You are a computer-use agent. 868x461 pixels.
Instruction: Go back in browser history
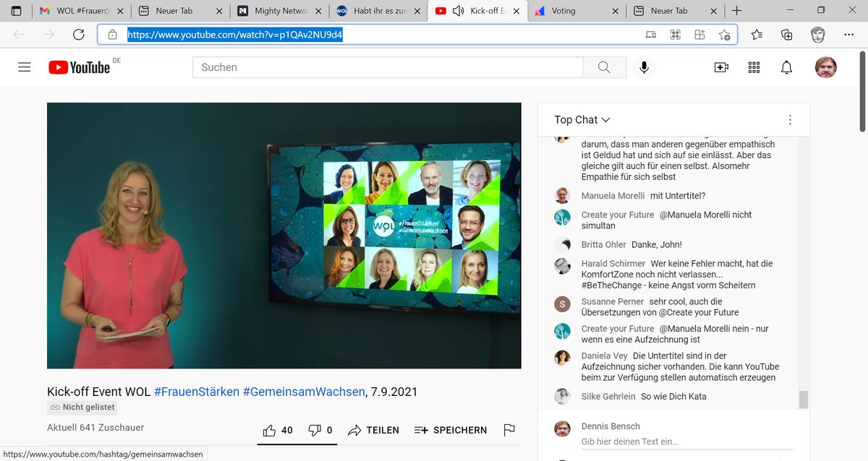(19, 35)
